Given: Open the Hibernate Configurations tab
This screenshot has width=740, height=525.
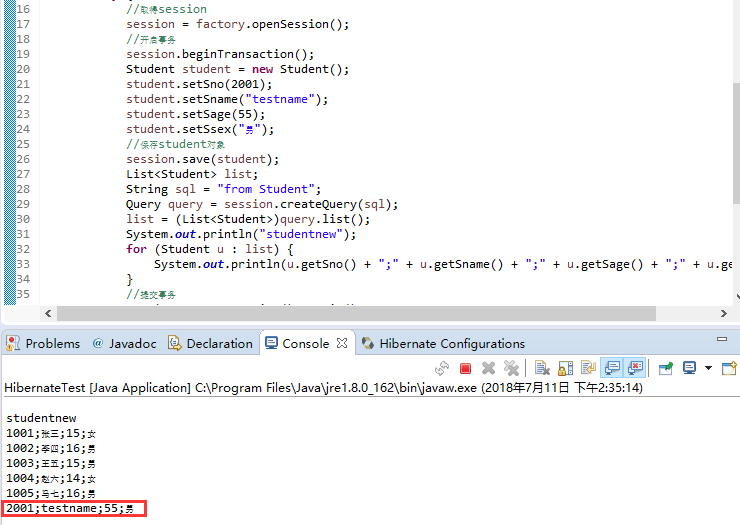Looking at the screenshot, I should [443, 343].
